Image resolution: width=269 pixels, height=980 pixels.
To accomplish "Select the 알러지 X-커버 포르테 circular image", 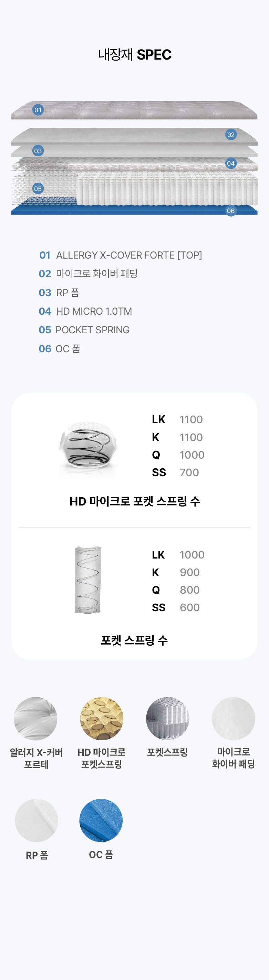I will [x=36, y=719].
